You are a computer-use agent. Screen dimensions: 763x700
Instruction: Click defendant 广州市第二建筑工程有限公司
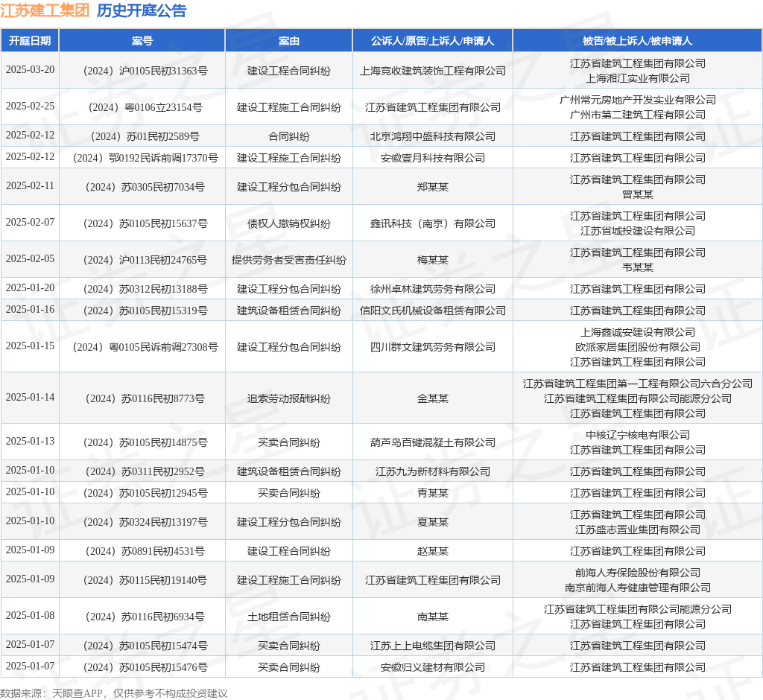point(638,115)
